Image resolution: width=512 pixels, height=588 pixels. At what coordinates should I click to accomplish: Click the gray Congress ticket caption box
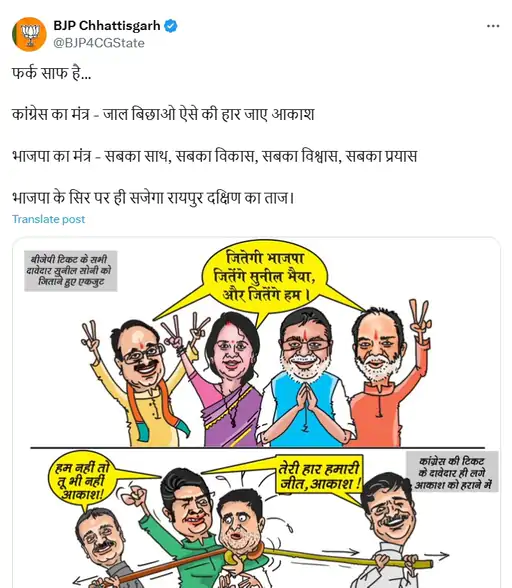pyautogui.click(x=452, y=471)
